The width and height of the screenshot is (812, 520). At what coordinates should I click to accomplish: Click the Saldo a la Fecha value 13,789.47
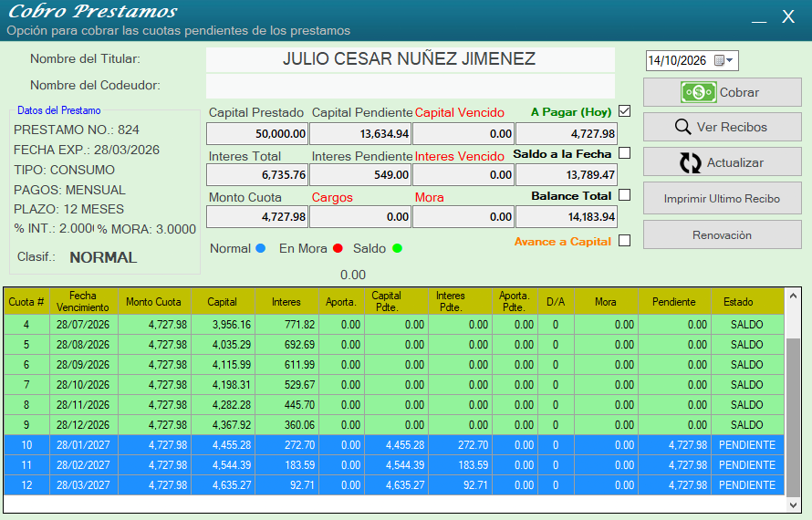point(566,174)
